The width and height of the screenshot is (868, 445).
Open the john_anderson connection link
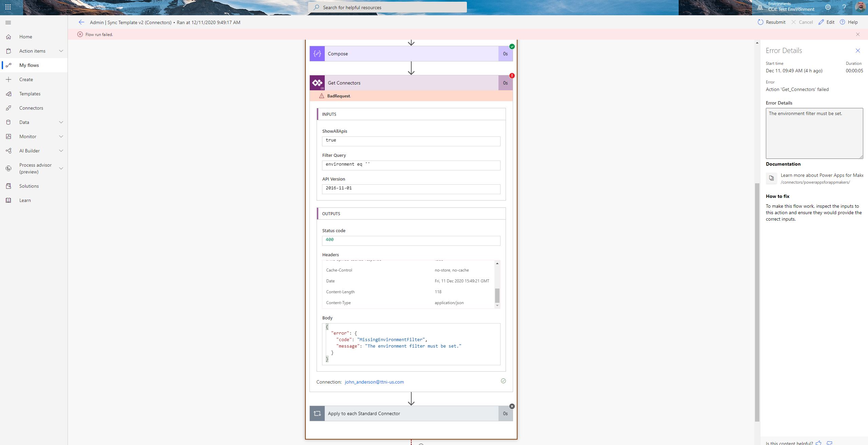374,382
